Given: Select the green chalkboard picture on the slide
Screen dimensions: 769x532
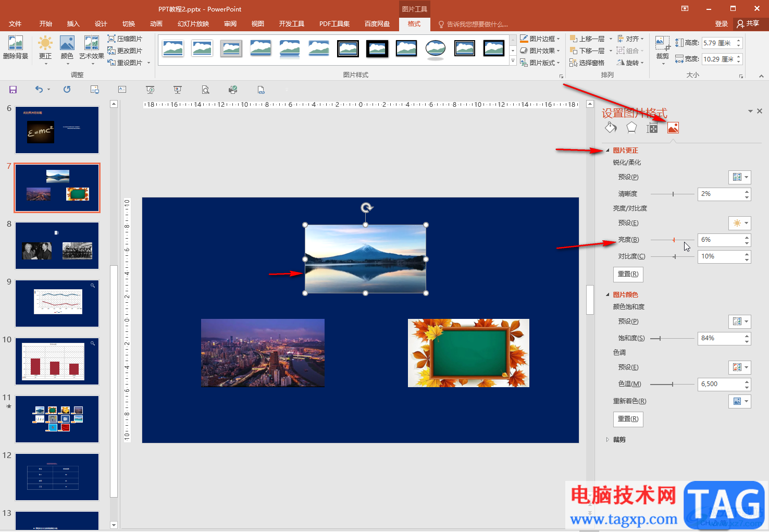Looking at the screenshot, I should (468, 353).
